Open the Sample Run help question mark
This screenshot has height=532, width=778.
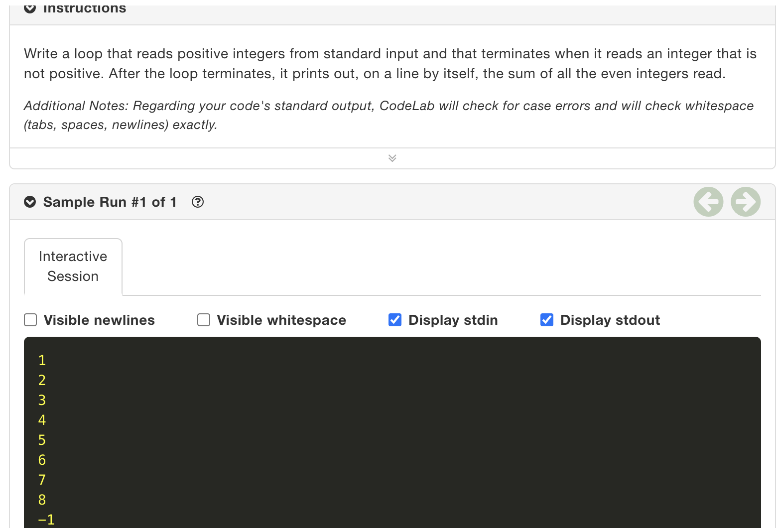tap(198, 202)
